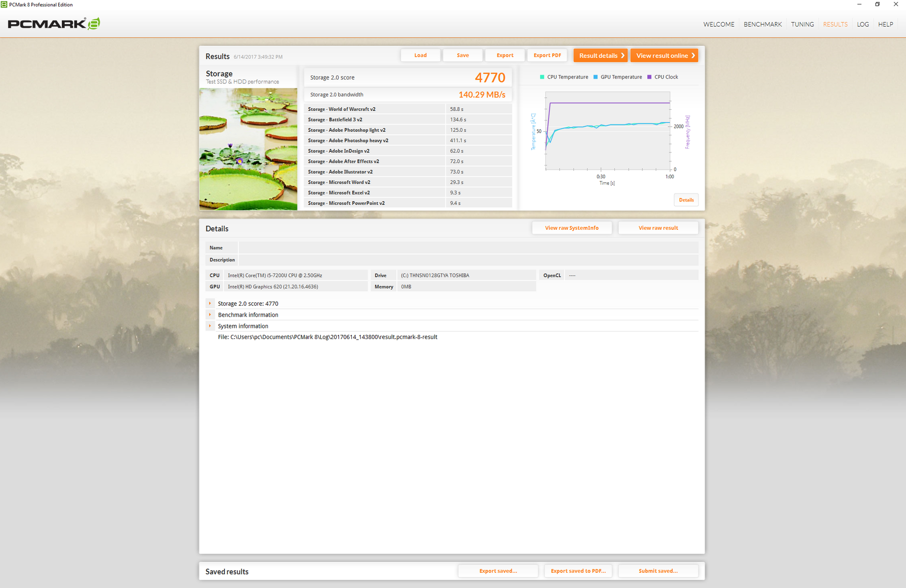Click the Storage water lily thumbnail
This screenshot has width=906, height=588.
(248, 149)
